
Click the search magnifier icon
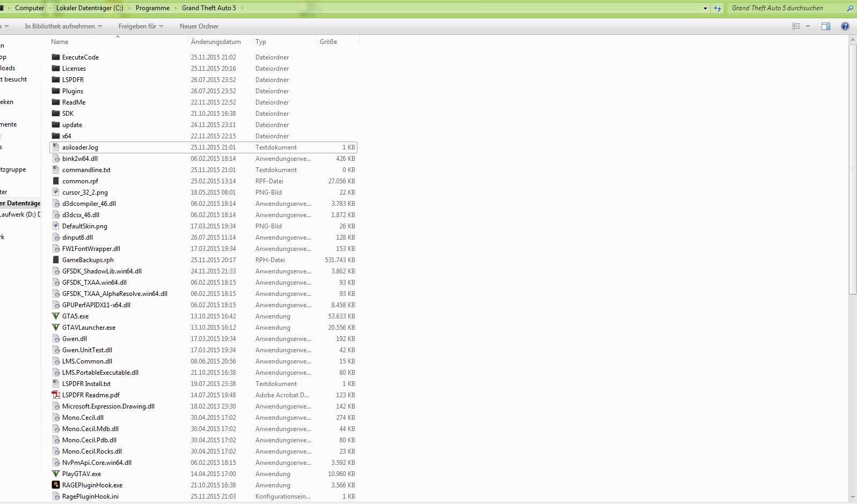tap(850, 8)
